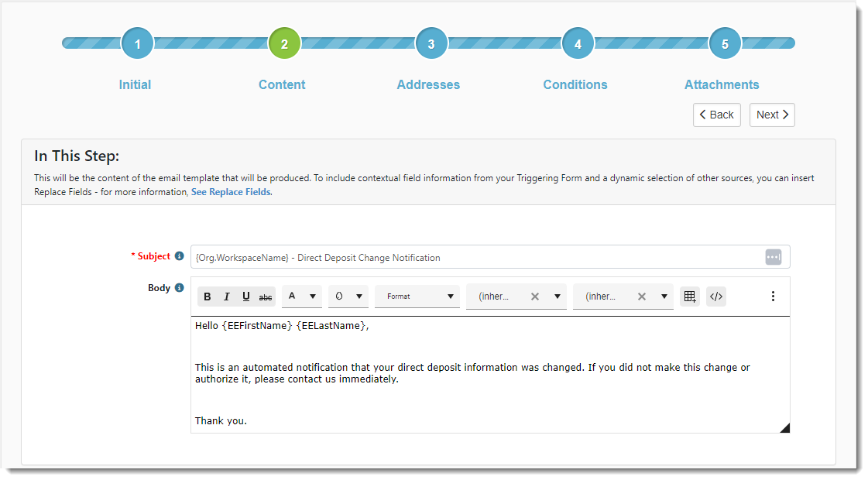868x480 pixels.
Task: Click the resize handle at body editor corner
Action: click(784, 427)
